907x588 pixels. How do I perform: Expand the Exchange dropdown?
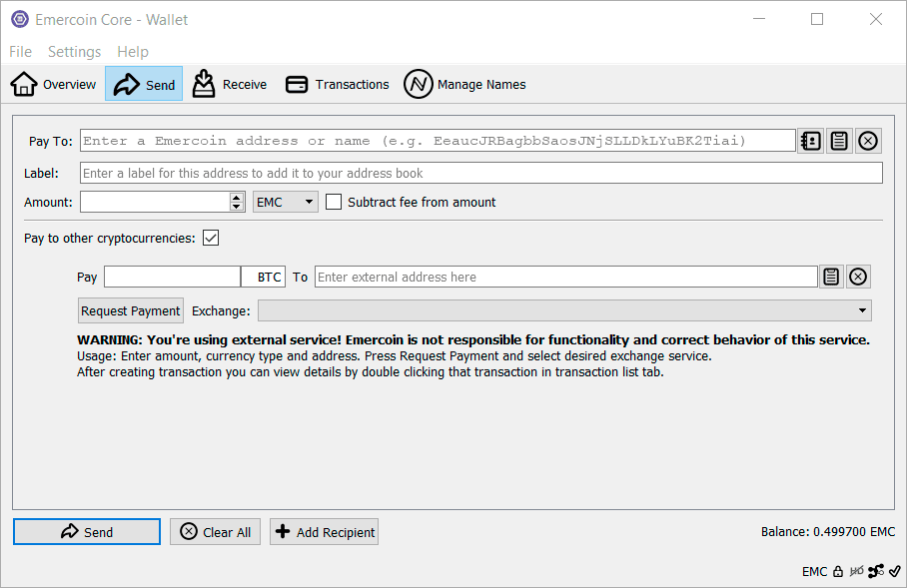pyautogui.click(x=564, y=311)
